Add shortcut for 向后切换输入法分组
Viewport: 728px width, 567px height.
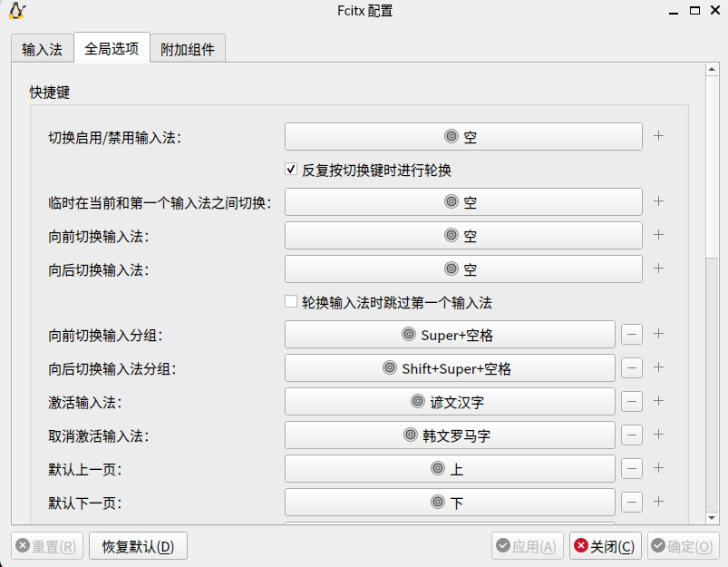point(658,367)
